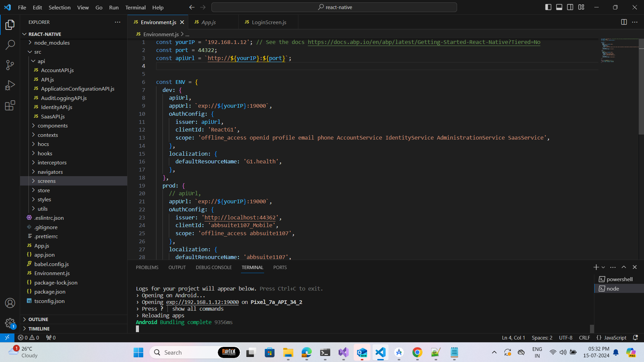This screenshot has width=644, height=362.
Task: Expand the OUTLINE section
Action: (x=38, y=319)
